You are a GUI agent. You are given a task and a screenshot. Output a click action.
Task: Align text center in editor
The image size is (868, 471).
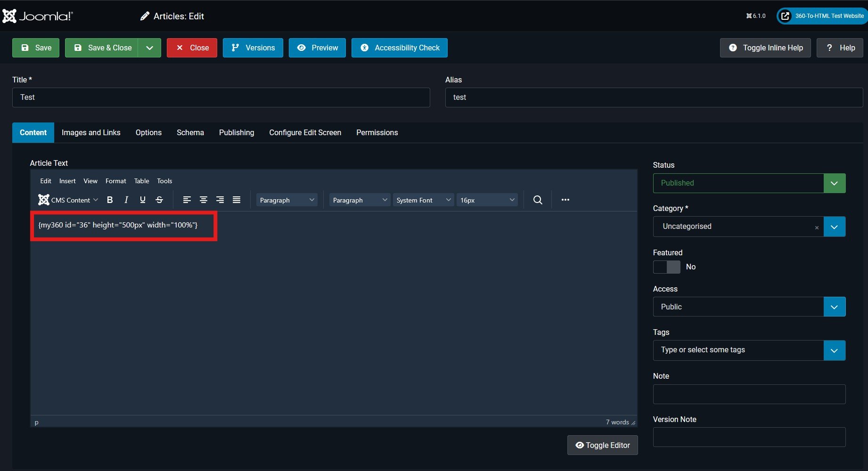204,200
